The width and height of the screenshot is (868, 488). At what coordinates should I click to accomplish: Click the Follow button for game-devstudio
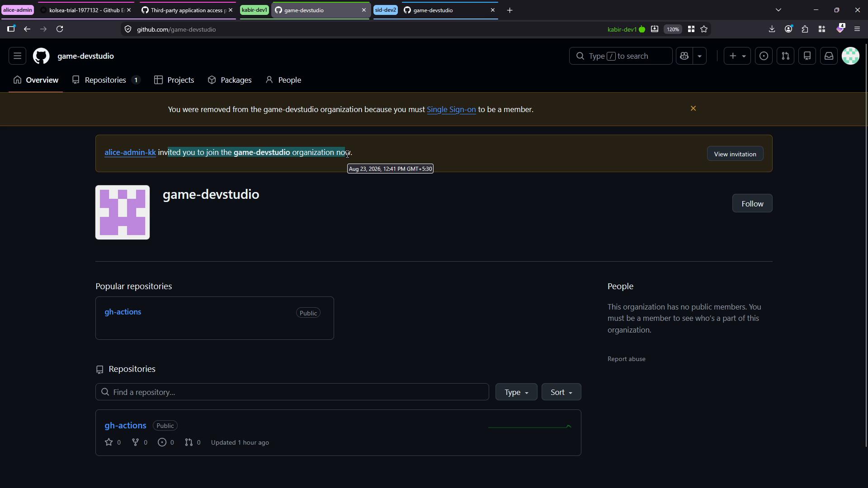[752, 203]
